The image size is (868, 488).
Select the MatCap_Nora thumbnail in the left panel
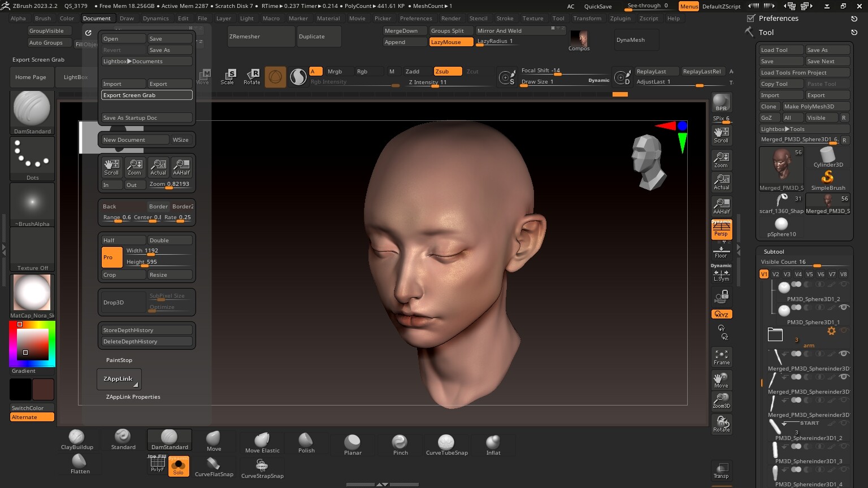(x=32, y=293)
